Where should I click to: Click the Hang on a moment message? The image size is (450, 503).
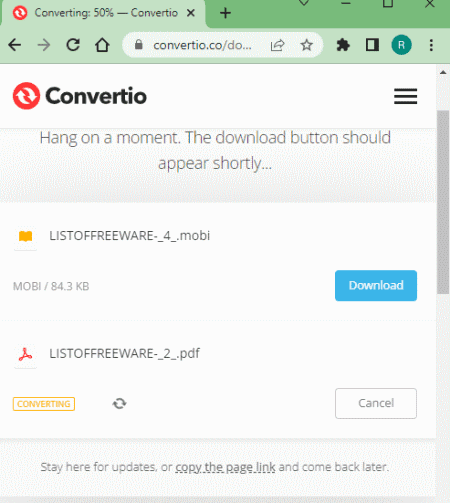tap(215, 150)
